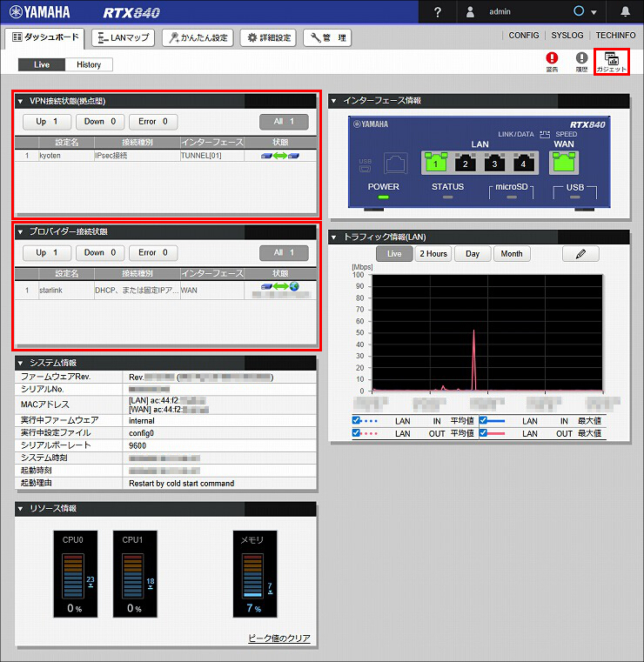Switch to the LANマップ tab
The width and height of the screenshot is (644, 662).
click(123, 37)
